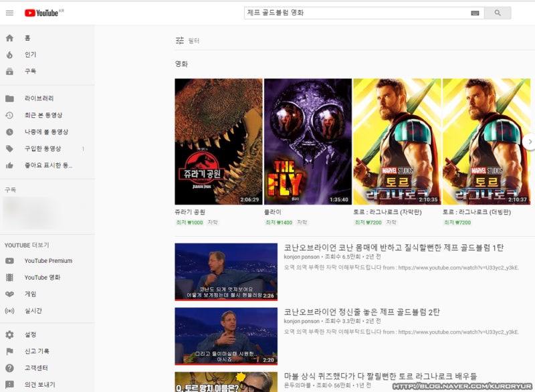Click the help question mark icon
535x392 pixels.
tap(9, 368)
